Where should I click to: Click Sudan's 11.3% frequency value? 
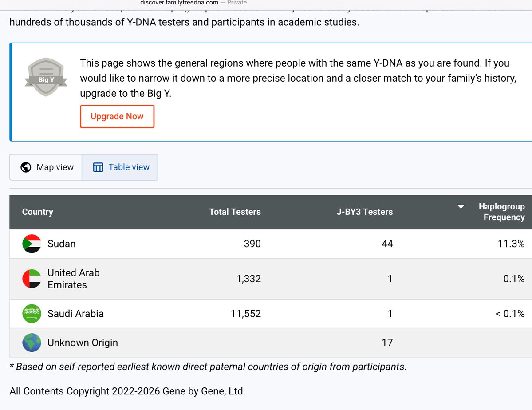tap(511, 244)
